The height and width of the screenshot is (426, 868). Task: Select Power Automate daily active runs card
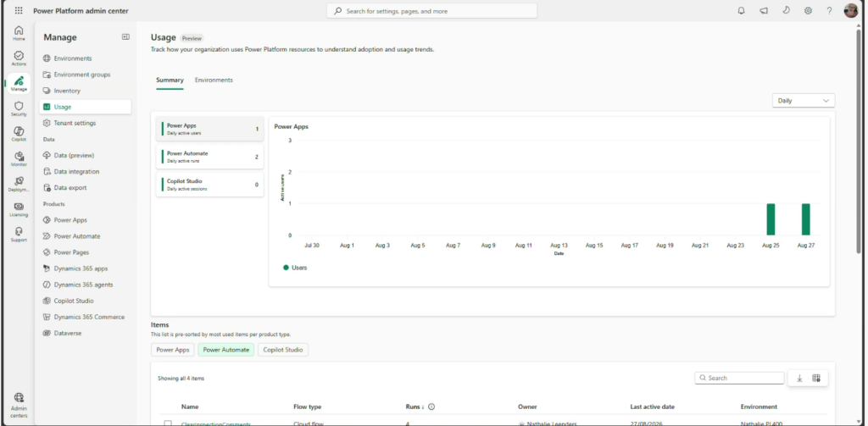pyautogui.click(x=210, y=157)
